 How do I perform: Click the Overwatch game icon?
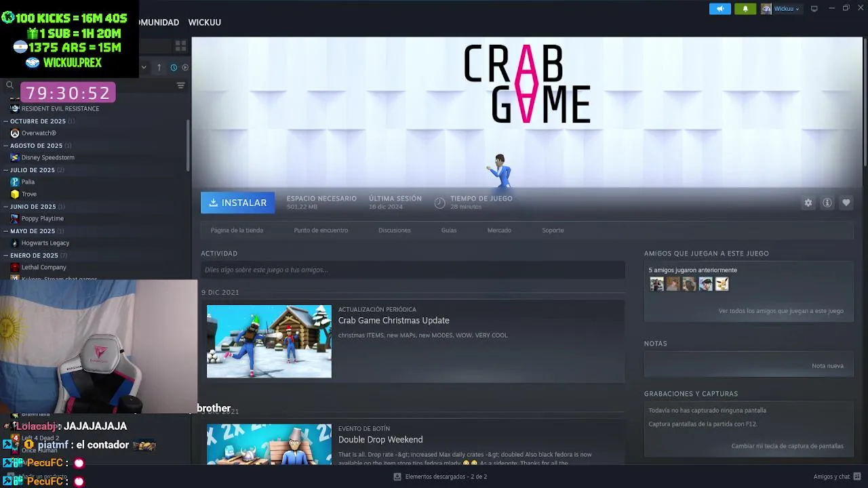click(15, 134)
